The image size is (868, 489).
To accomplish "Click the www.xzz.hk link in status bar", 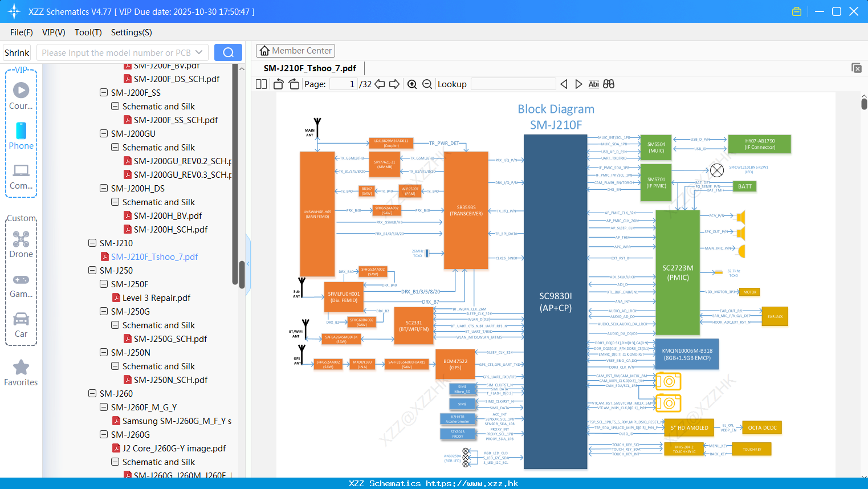I will (472, 483).
